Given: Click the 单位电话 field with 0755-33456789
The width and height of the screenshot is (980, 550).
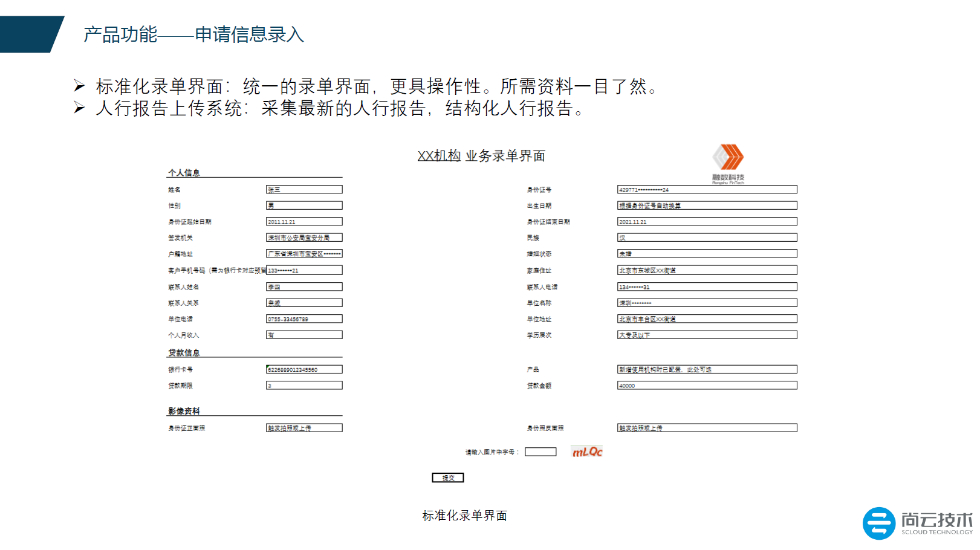Looking at the screenshot, I should coord(304,319).
